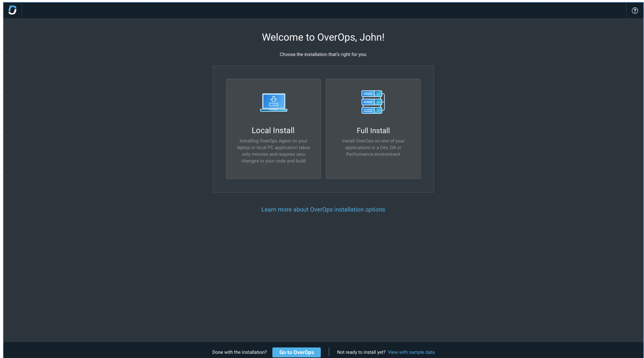Click the Welcome to OverOps, John! heading

[x=323, y=37]
